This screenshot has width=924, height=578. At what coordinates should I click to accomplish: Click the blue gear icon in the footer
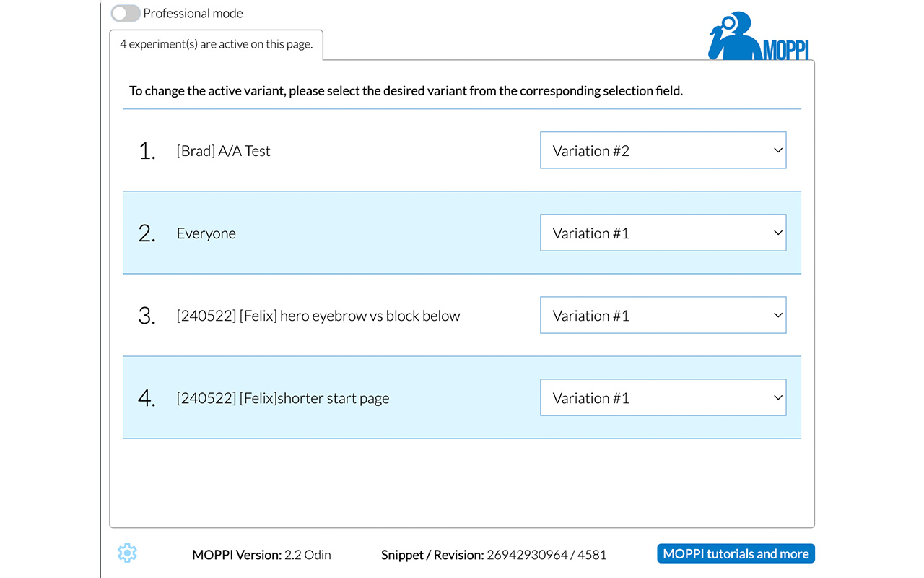[x=126, y=552]
